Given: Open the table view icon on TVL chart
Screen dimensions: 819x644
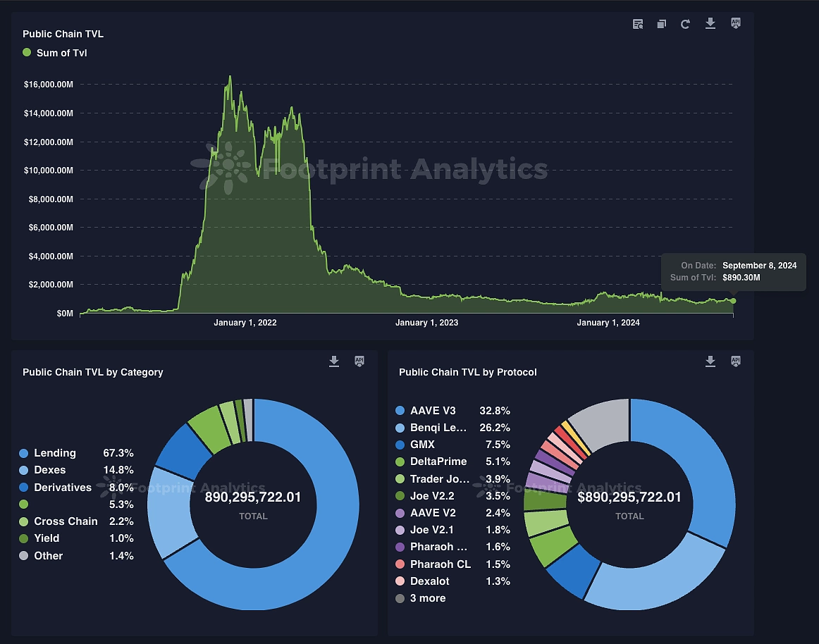Looking at the screenshot, I should coord(637,24).
